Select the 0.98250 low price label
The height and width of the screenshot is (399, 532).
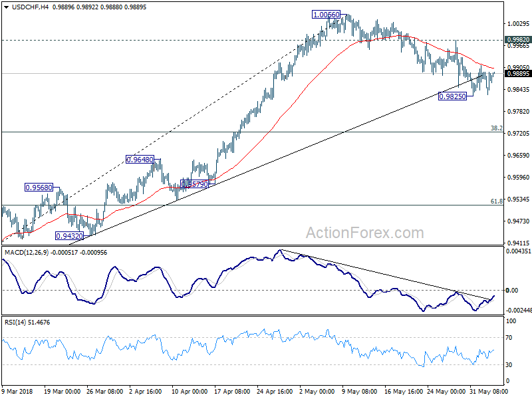(x=452, y=96)
